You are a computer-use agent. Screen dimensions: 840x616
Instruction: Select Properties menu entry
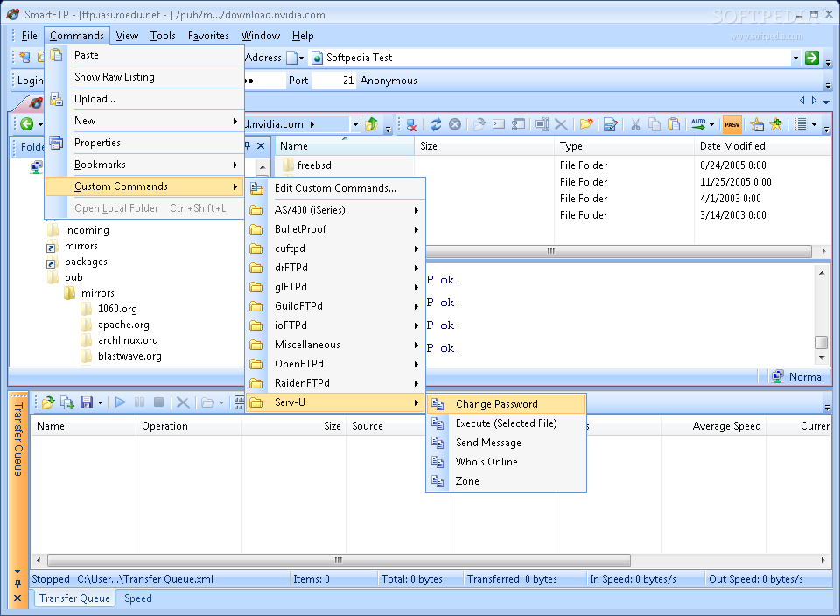coord(144,143)
